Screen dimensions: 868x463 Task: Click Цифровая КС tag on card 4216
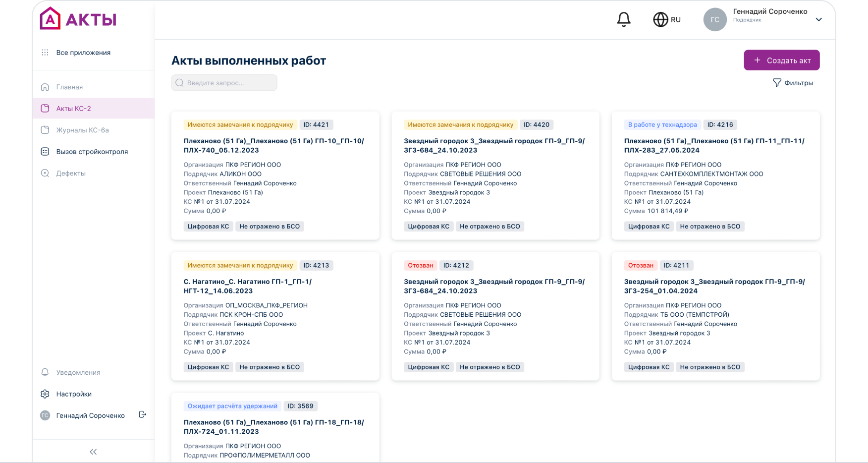pyautogui.click(x=649, y=227)
